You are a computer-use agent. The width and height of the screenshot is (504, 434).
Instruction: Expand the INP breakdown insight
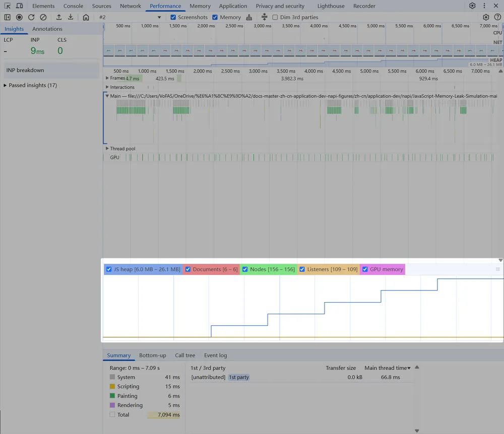[51, 70]
